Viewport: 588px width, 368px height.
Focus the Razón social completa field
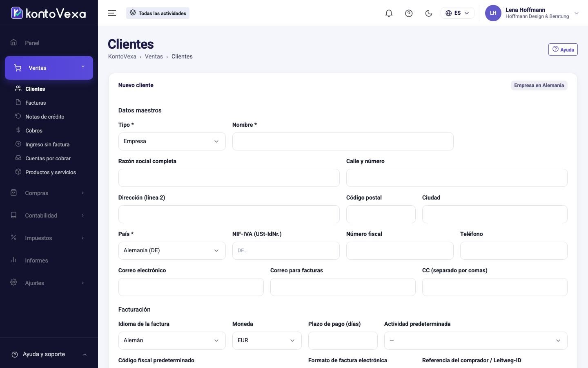pos(229,178)
